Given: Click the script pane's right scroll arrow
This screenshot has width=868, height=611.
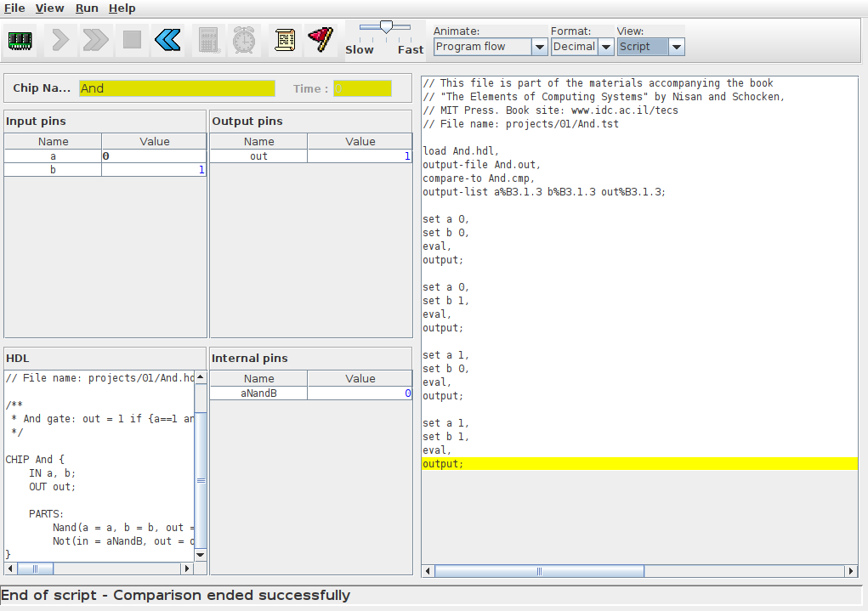Looking at the screenshot, I should coord(850,571).
